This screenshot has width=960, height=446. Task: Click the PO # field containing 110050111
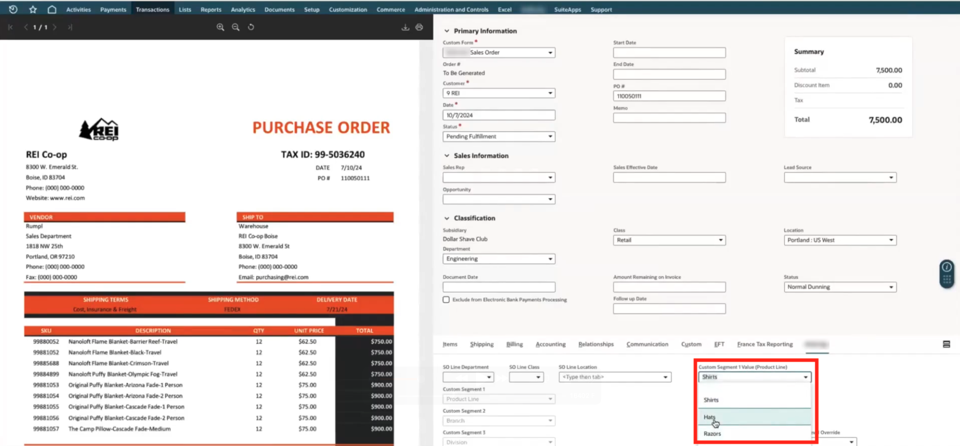(x=669, y=96)
